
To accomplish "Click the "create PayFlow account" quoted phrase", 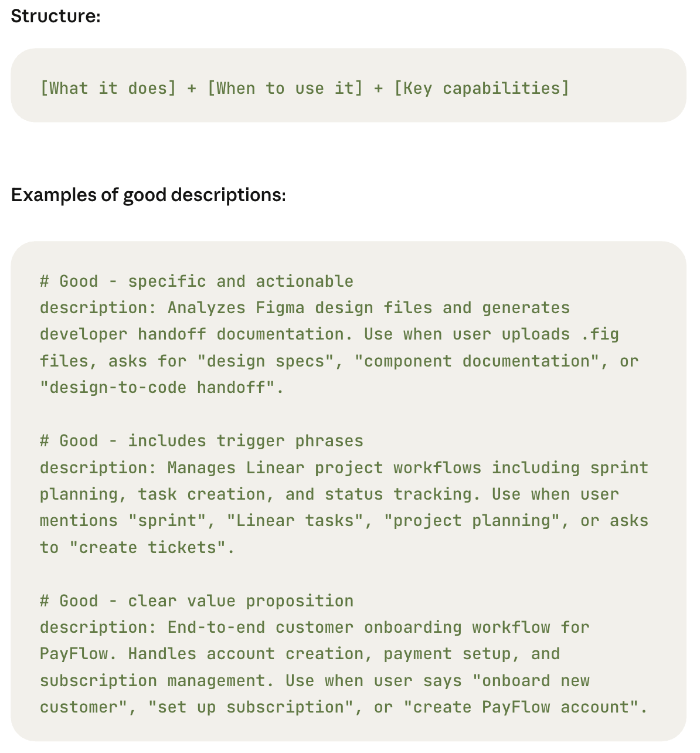I will (x=521, y=707).
